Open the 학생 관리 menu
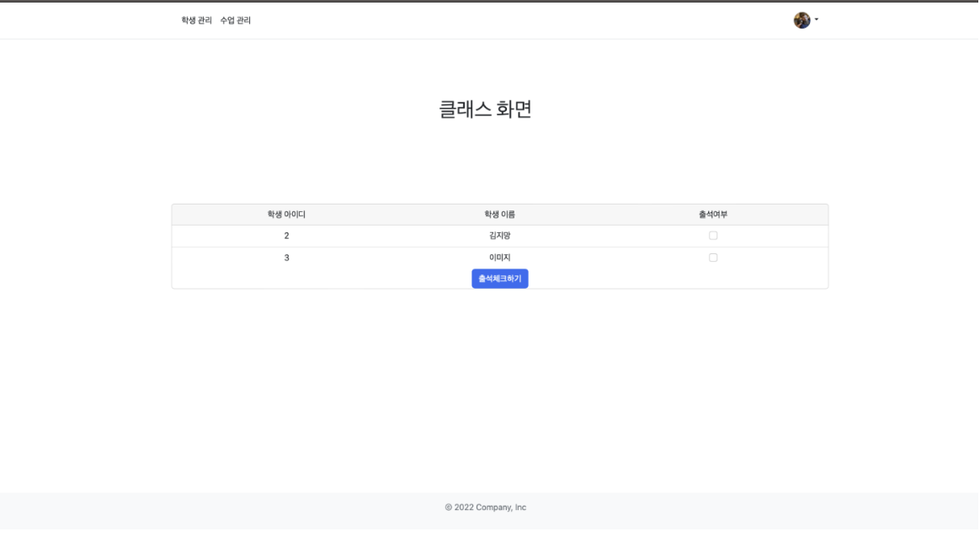980x542 pixels. (196, 20)
